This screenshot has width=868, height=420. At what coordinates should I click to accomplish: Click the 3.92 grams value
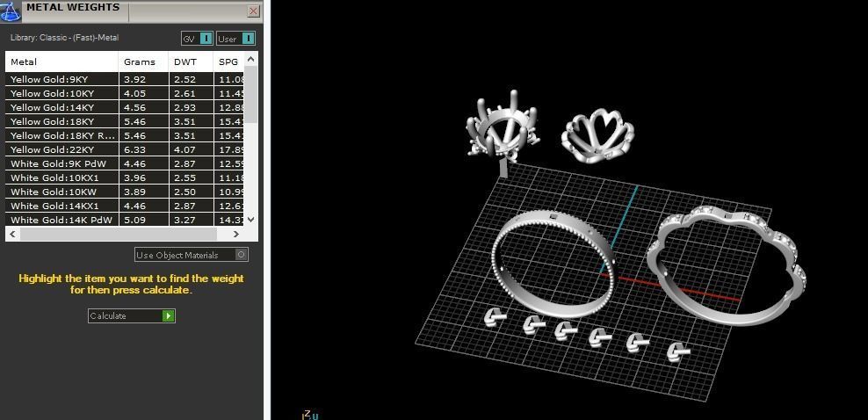tap(134, 80)
